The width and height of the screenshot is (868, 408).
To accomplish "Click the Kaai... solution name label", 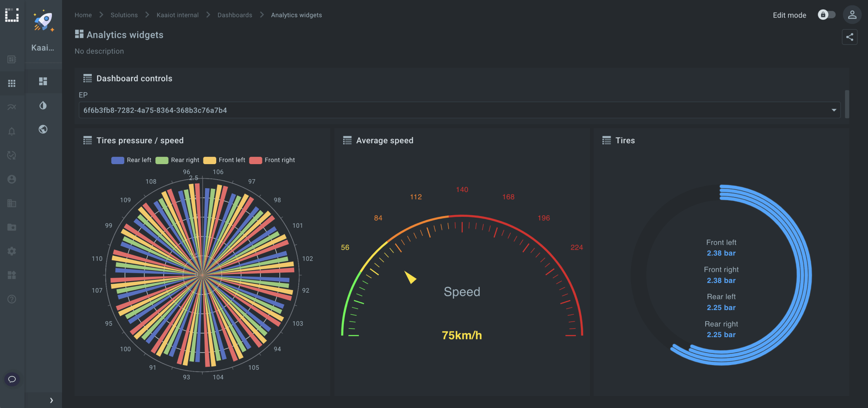I will point(43,48).
